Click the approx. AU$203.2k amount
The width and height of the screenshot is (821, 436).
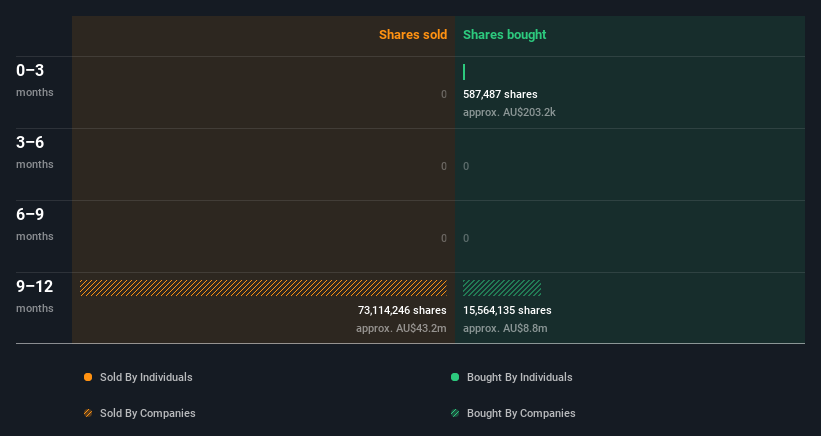point(509,112)
